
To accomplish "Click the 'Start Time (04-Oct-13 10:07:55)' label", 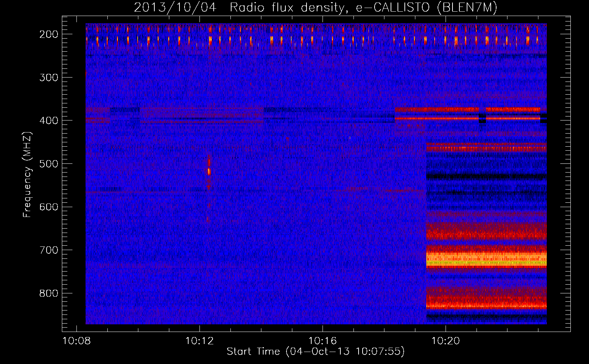I will [316, 351].
